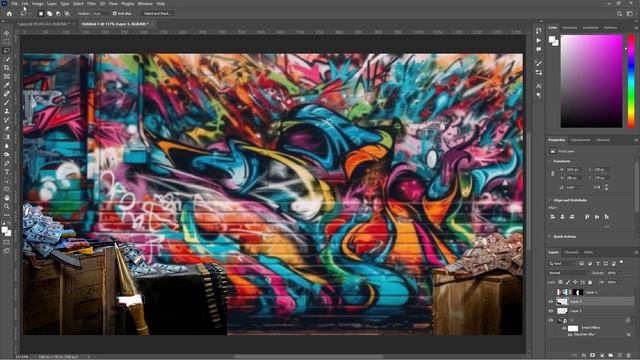Add a layer mask from Layers footer
The width and height of the screenshot is (640, 360).
[593, 356]
